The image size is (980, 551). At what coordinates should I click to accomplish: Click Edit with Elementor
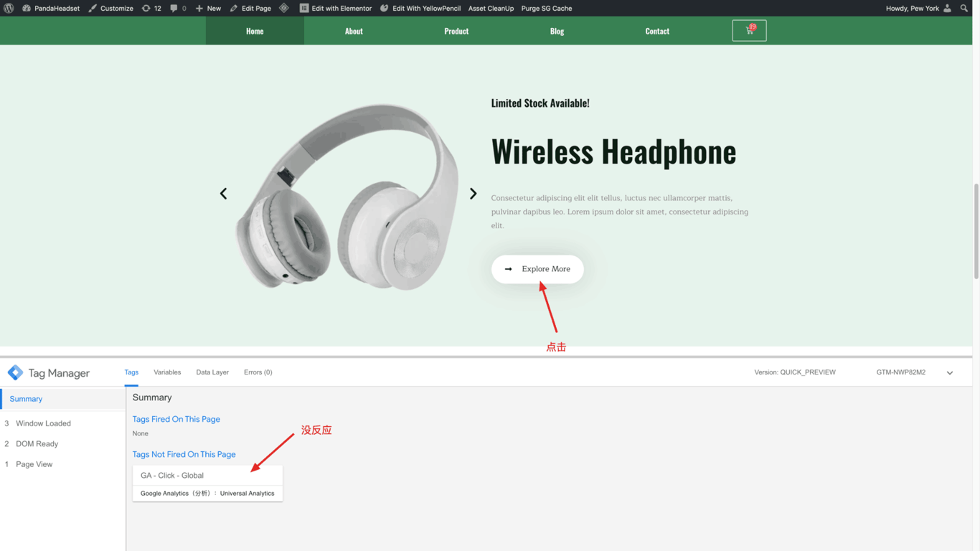[335, 8]
